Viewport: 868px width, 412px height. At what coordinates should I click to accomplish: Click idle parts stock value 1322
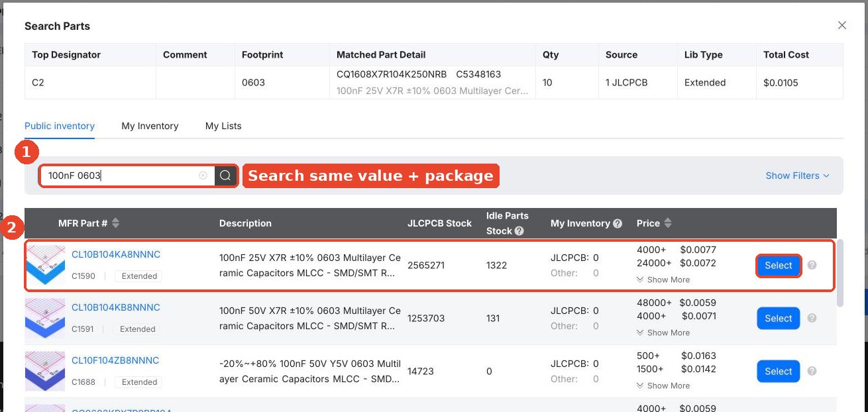[496, 266]
